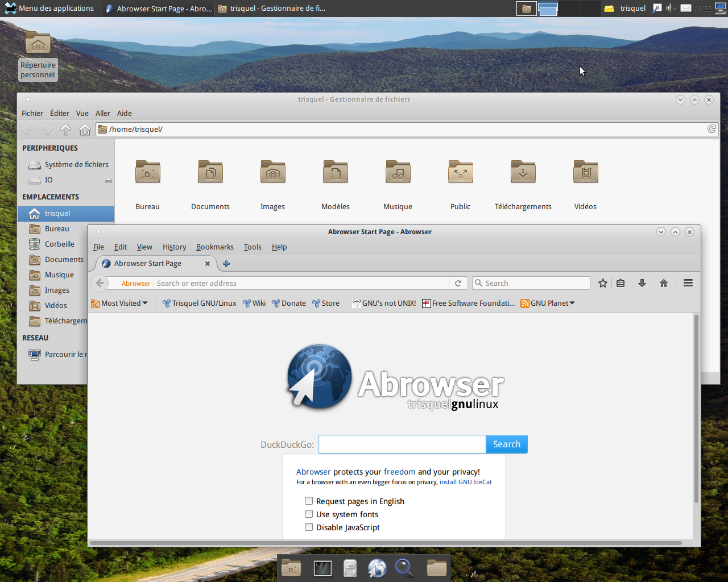Open the Free Software Foundation bookmark
728x582 pixels.
[x=469, y=304]
